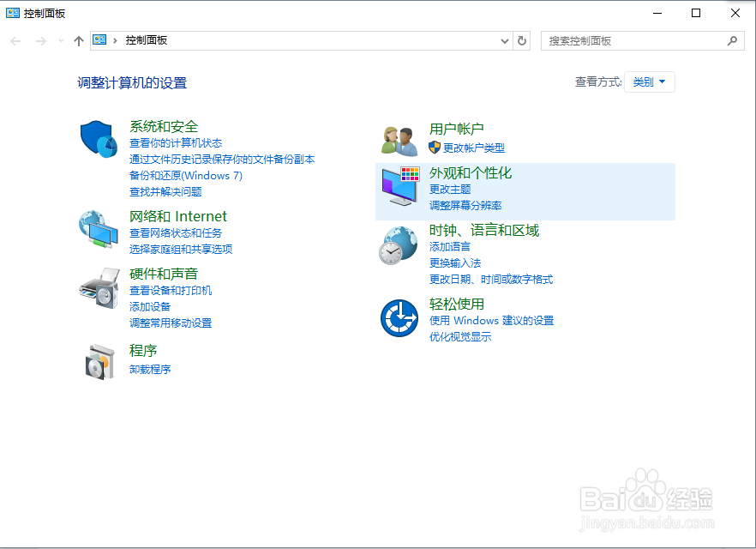Click 卸载程序 link
Viewport: 756px width, 549px height.
150,370
